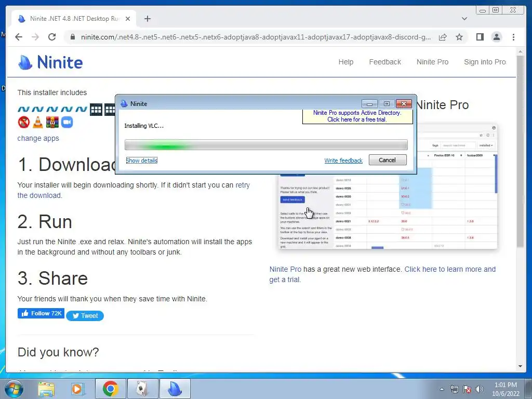Click the Facebook Follow 72K button

(41, 313)
